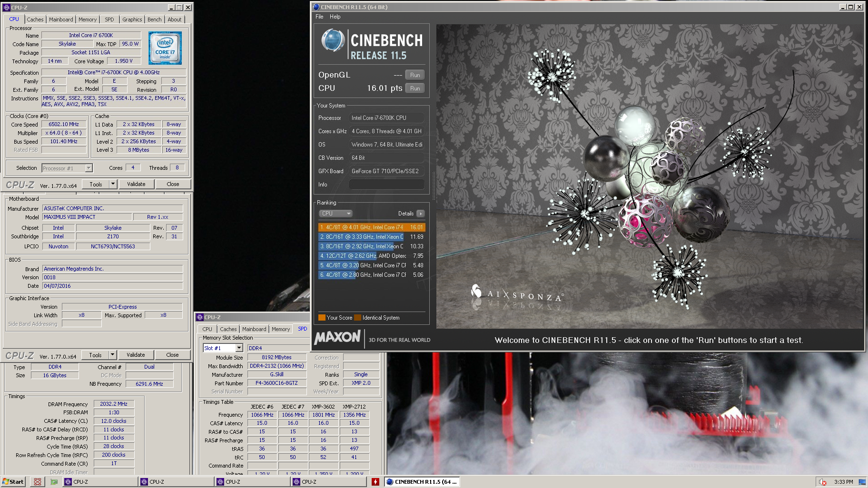Open the CPU ranking type dropdown in Cinebench
The image size is (868, 488).
click(x=335, y=214)
